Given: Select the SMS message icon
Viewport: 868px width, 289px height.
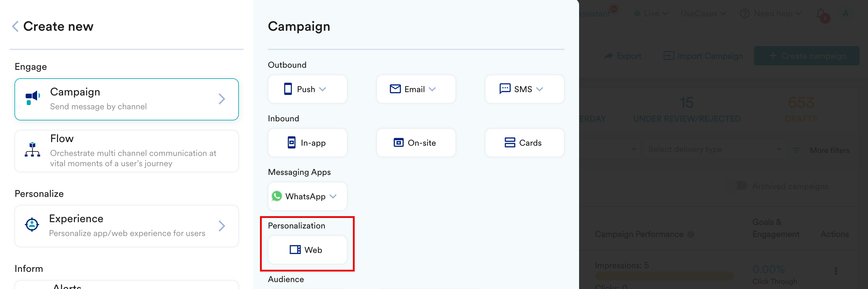Looking at the screenshot, I should (x=505, y=89).
